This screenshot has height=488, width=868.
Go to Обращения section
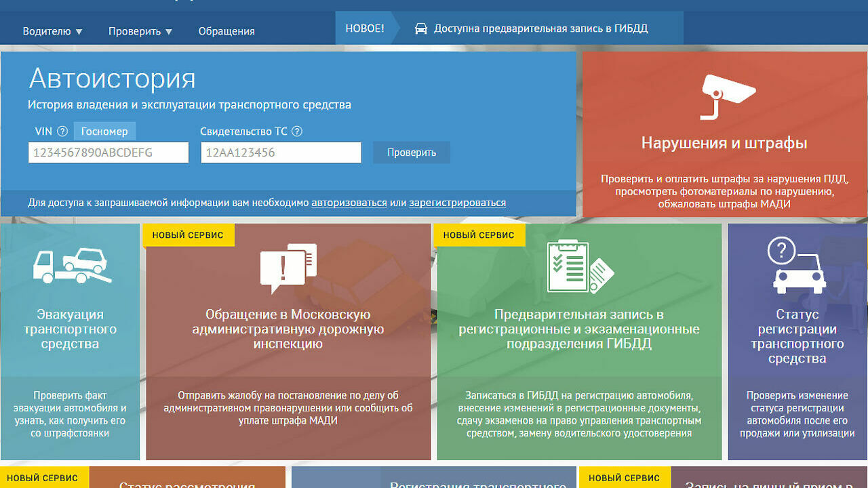pos(226,31)
